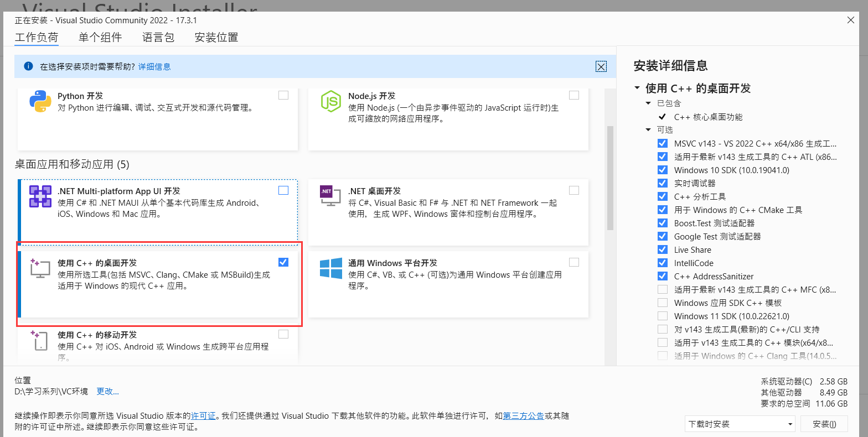The image size is (868, 437).
Task: Uncheck the IntelliCode component
Action: pyautogui.click(x=663, y=263)
